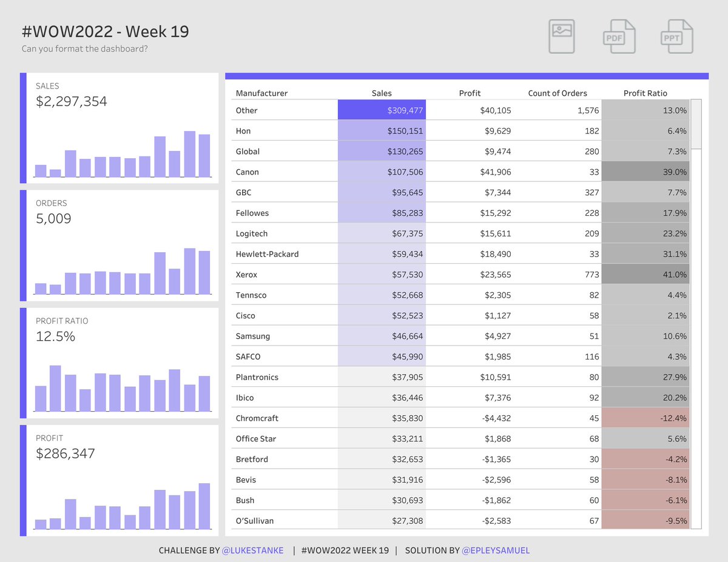Click O'Sullivan's -9.5% profit ratio cell
The image size is (728, 562).
click(x=645, y=520)
